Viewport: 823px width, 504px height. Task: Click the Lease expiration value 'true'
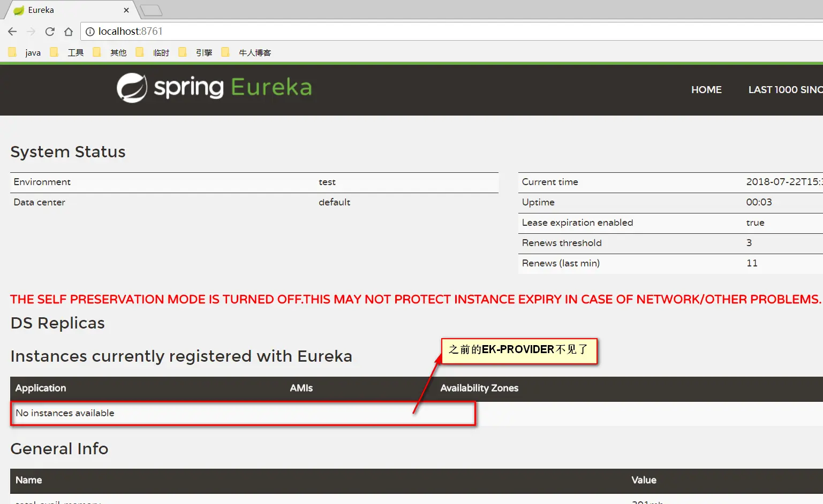(756, 223)
